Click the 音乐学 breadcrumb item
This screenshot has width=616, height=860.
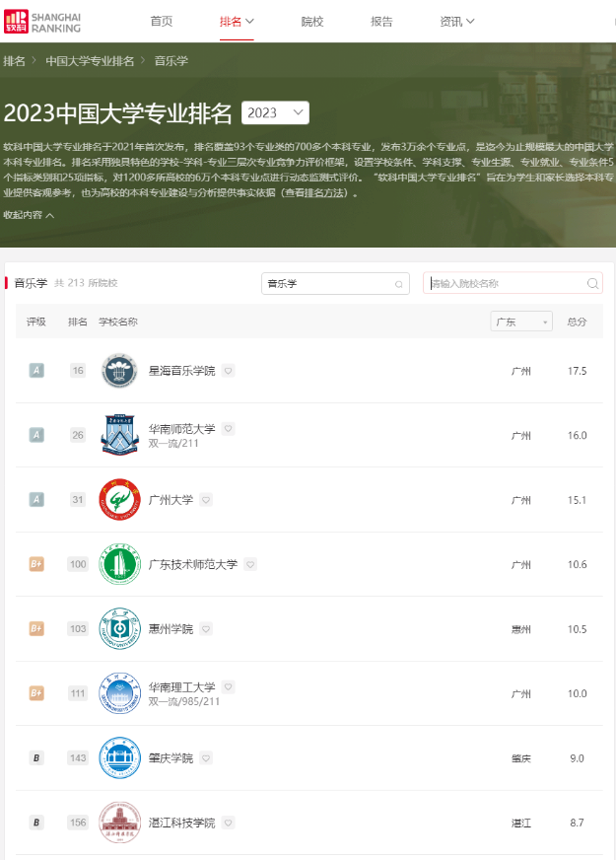pyautogui.click(x=171, y=61)
